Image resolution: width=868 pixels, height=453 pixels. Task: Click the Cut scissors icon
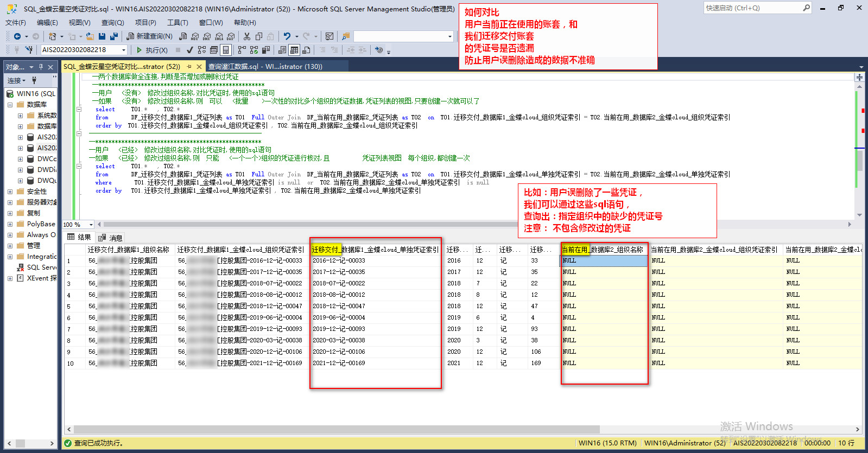[x=247, y=36]
